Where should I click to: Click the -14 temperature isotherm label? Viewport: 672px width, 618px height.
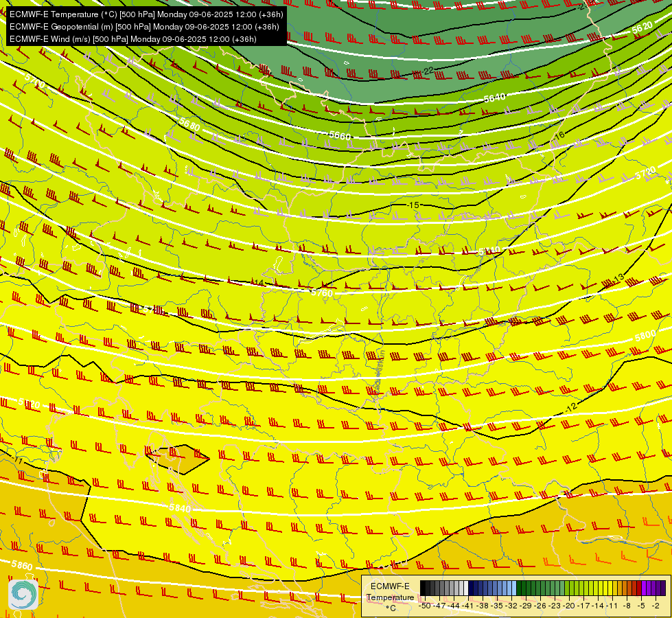(x=257, y=282)
